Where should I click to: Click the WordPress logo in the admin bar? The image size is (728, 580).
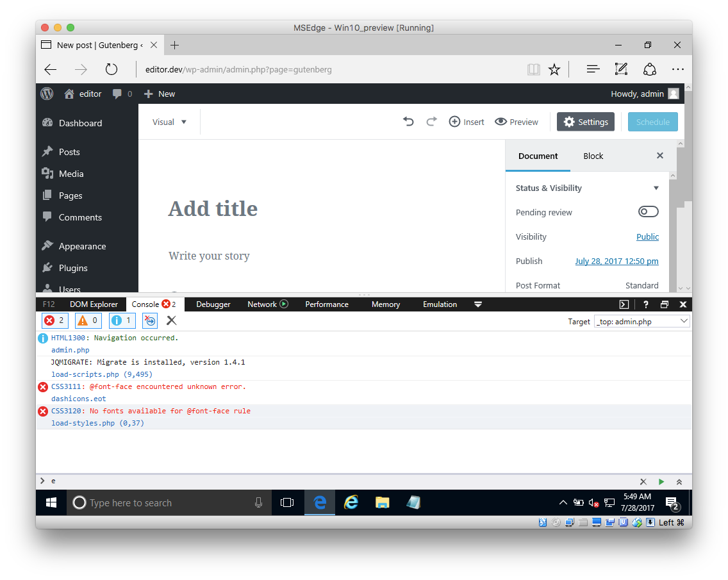[46, 94]
